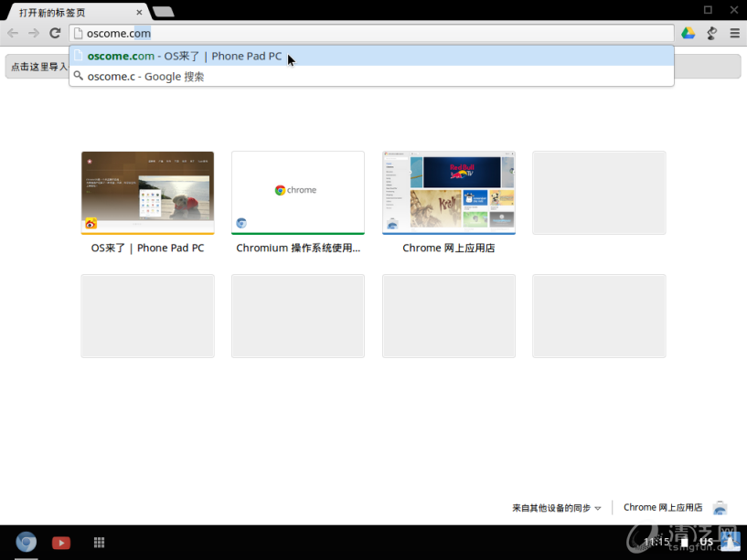This screenshot has width=747, height=560.
Task: Launch Chromium from the shelf
Action: (27, 543)
